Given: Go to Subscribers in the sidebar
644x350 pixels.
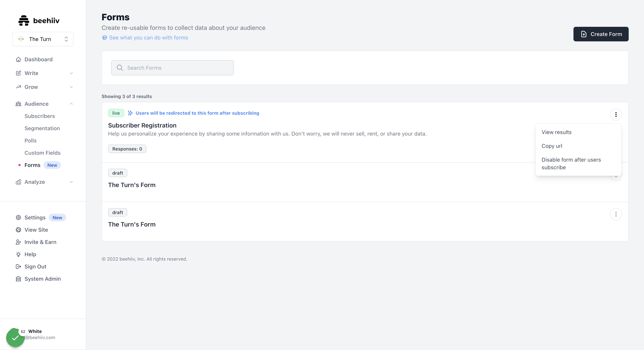Looking at the screenshot, I should click(39, 116).
